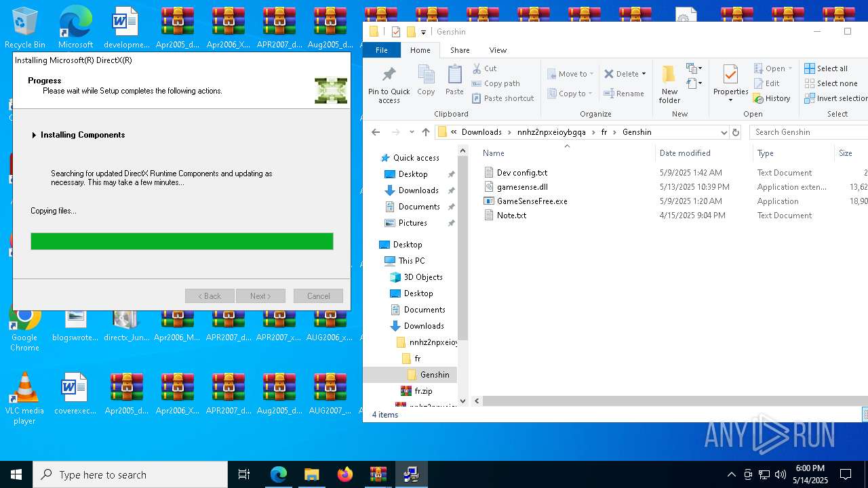The width and height of the screenshot is (868, 488).
Task: Click the taskbar search box
Action: tap(130, 474)
